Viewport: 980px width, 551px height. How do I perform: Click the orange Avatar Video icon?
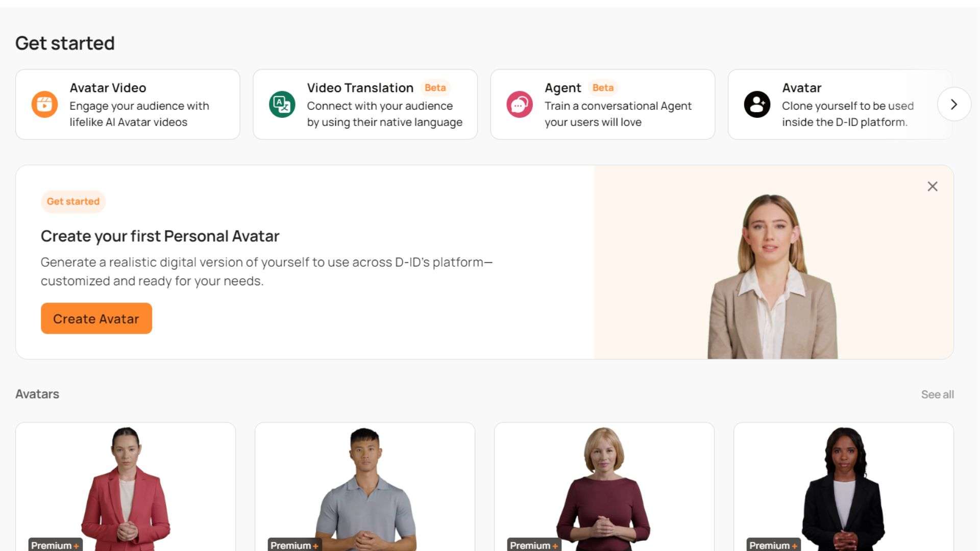coord(44,105)
